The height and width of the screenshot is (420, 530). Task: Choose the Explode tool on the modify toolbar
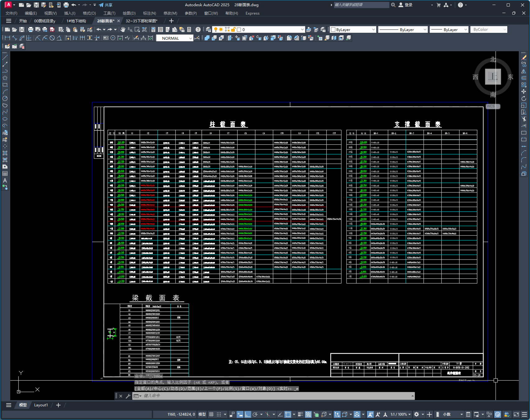point(524,174)
